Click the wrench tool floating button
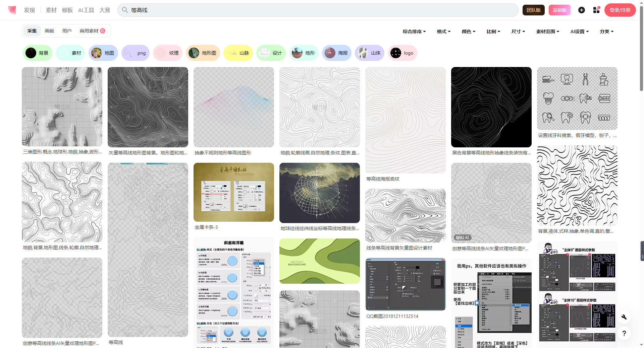The width and height of the screenshot is (644, 348). point(624,317)
